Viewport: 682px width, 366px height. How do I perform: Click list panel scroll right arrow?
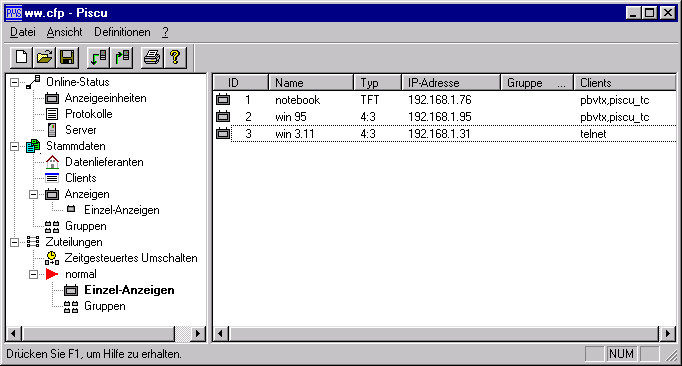point(668,334)
